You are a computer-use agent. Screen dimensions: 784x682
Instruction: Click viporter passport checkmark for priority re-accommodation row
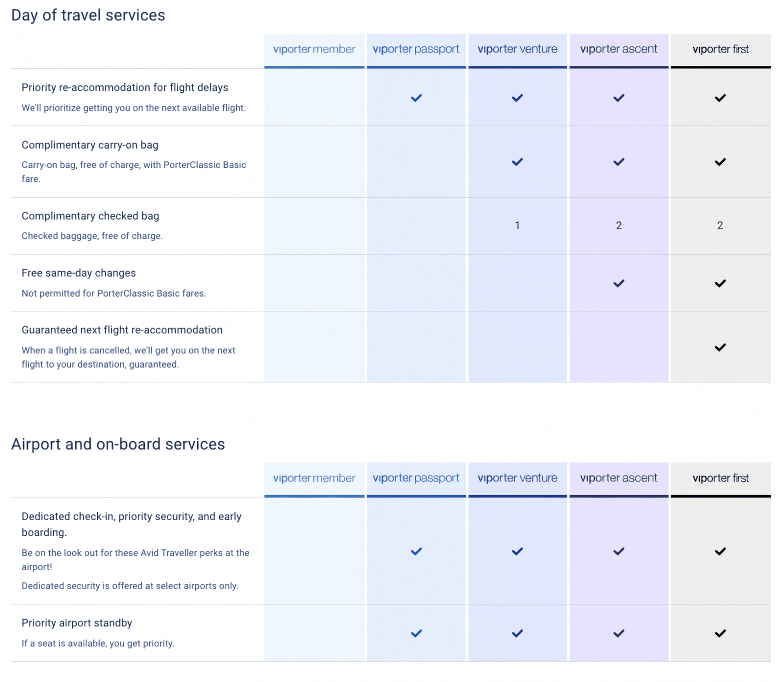[x=416, y=98]
